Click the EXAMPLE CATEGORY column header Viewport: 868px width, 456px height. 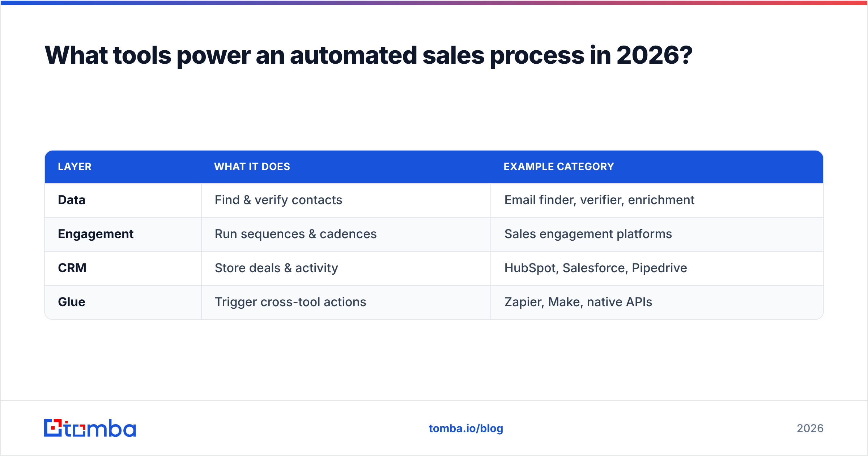point(657,167)
